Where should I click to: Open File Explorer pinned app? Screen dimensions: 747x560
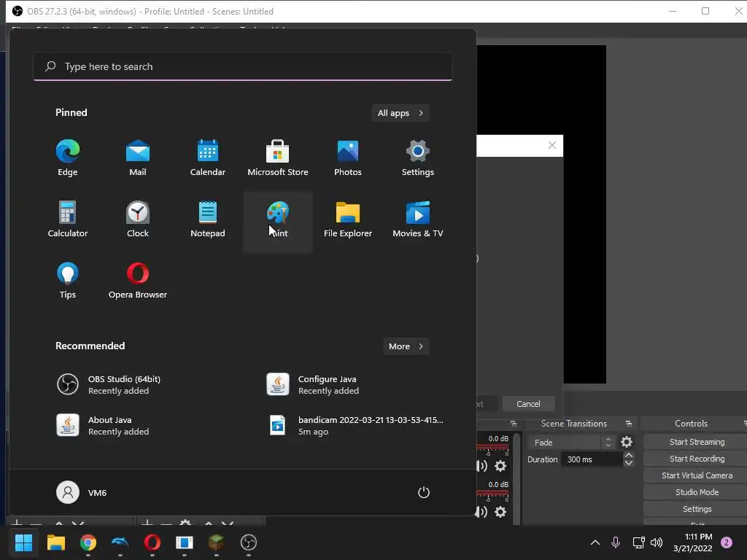(348, 219)
